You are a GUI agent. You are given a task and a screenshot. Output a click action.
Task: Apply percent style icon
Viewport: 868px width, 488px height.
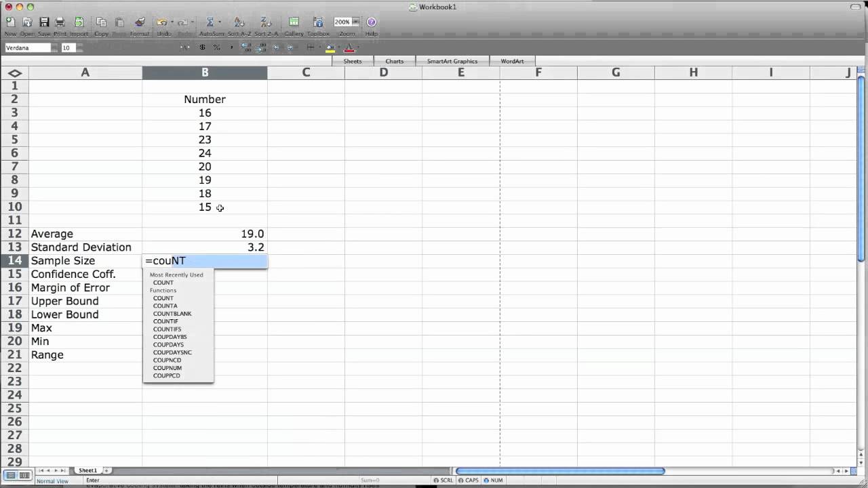pos(217,47)
